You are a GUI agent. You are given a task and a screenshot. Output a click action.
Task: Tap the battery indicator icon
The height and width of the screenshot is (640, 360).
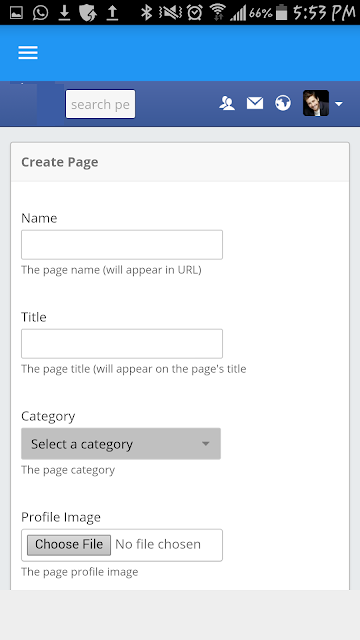(x=281, y=13)
